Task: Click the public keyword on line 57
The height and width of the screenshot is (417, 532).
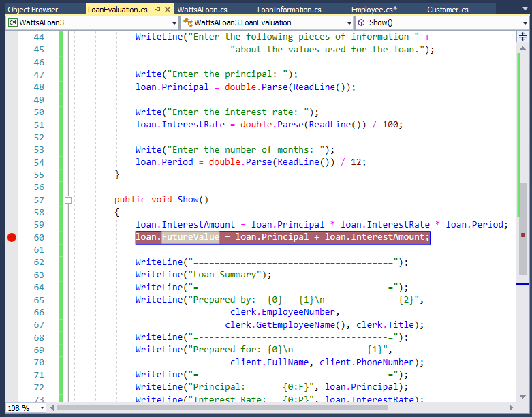Action: point(130,200)
